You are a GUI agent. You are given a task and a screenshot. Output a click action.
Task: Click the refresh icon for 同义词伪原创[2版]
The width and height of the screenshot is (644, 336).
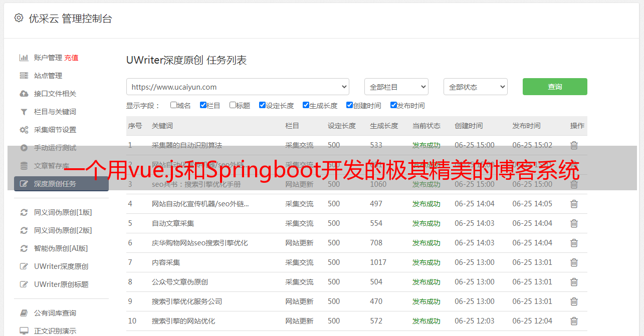pyautogui.click(x=24, y=230)
